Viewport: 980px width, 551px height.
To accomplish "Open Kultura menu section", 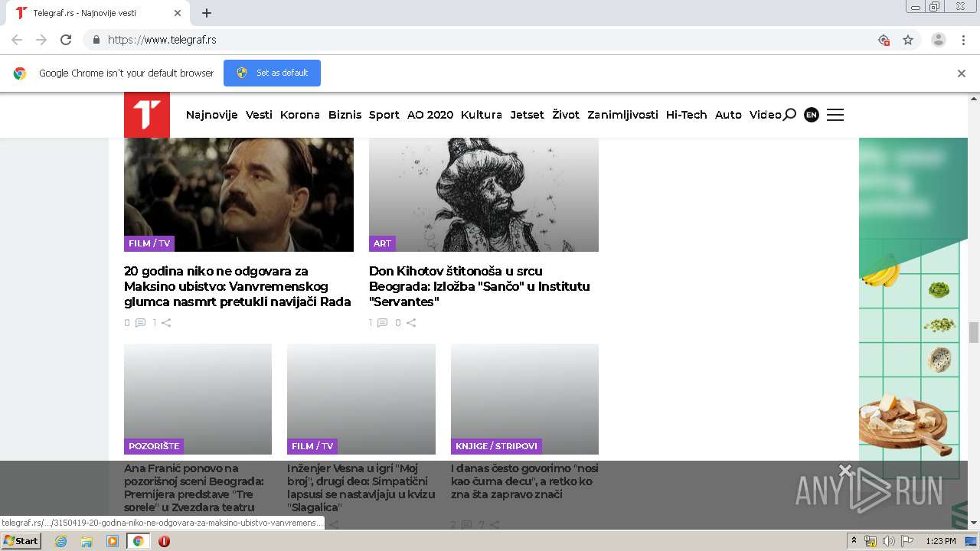I will coord(482,115).
